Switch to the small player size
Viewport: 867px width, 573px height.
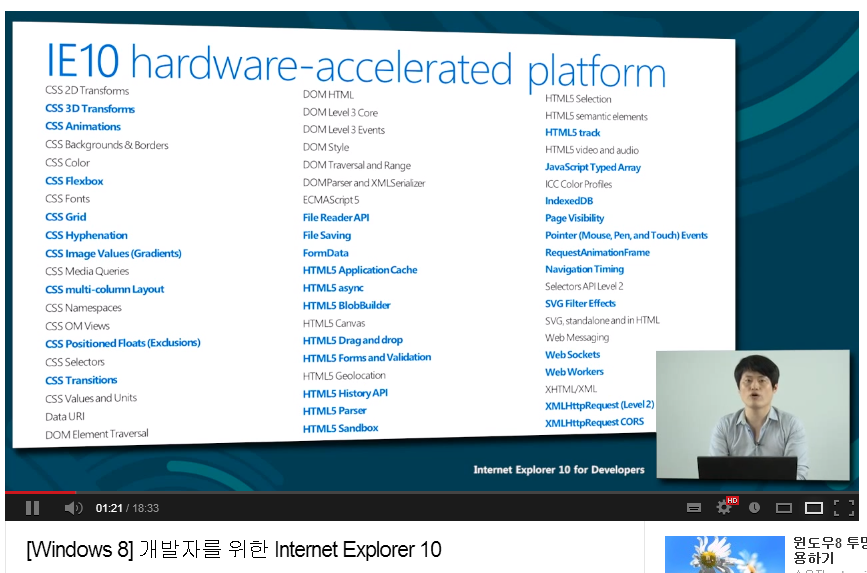coord(784,508)
